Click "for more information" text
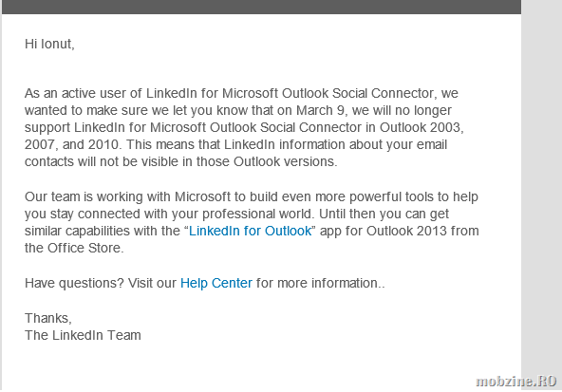Viewport: 562px width, 392px height. pos(317,284)
